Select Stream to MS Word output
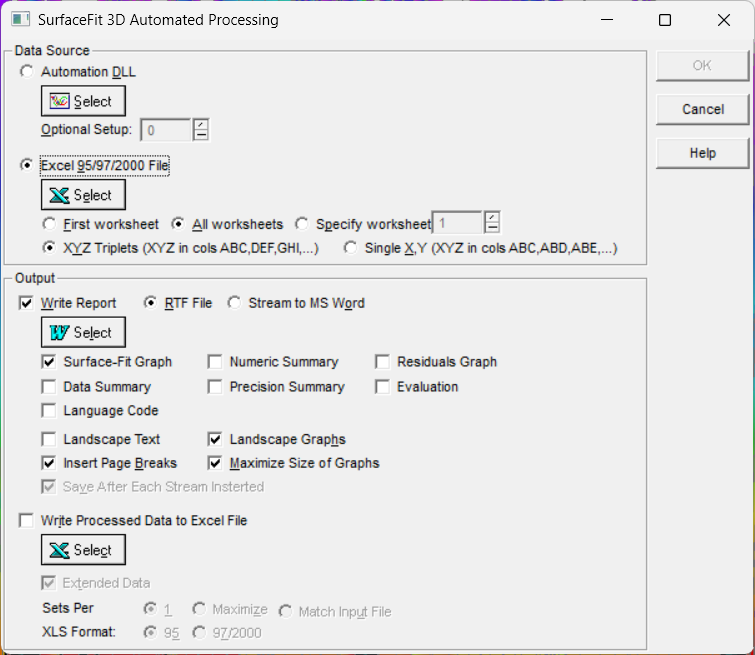 (234, 303)
